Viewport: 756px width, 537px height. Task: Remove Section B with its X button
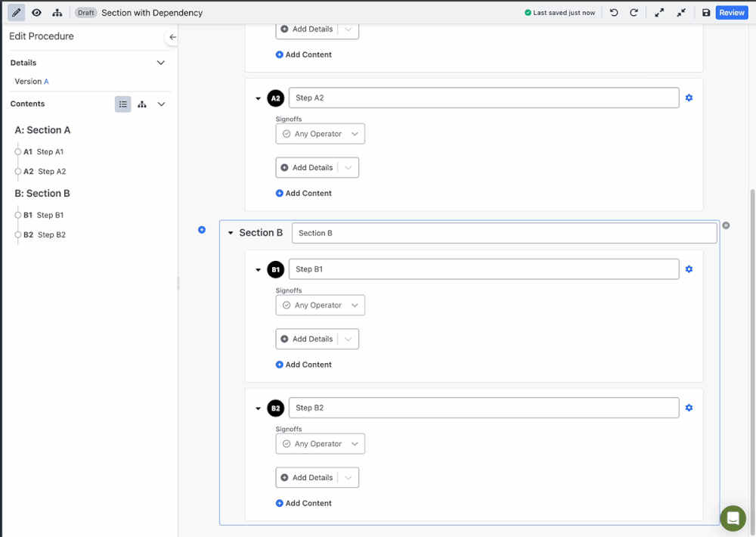[726, 224]
